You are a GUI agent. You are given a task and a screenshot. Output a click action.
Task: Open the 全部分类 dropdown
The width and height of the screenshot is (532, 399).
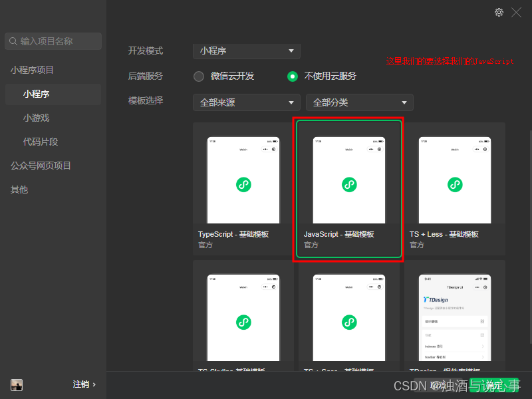click(360, 102)
